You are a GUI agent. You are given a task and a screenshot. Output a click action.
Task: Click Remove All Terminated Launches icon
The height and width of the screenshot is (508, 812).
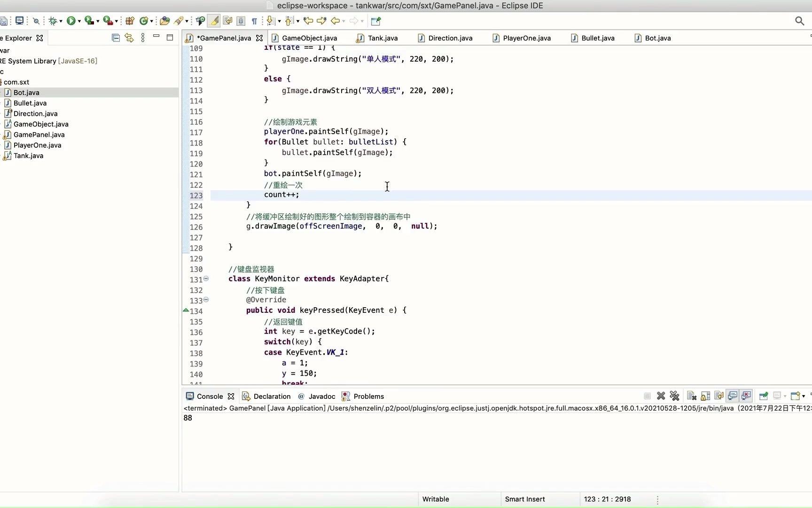(x=674, y=396)
